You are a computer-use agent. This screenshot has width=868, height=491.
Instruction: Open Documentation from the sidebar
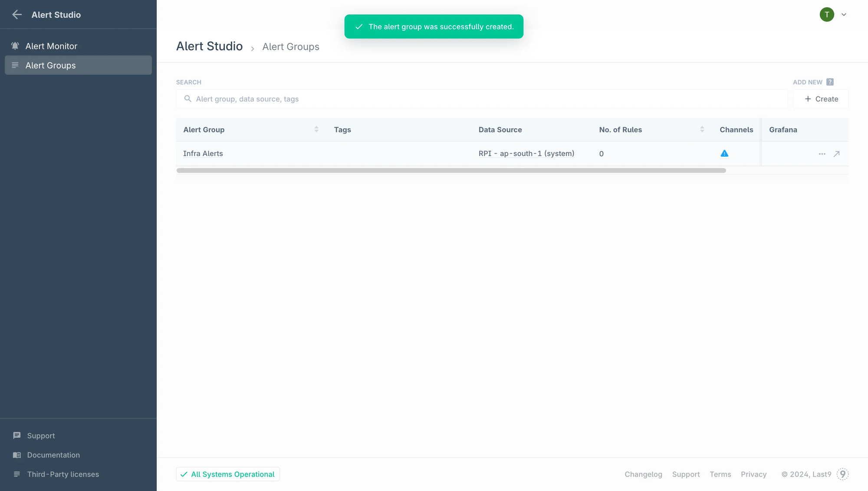point(53,455)
